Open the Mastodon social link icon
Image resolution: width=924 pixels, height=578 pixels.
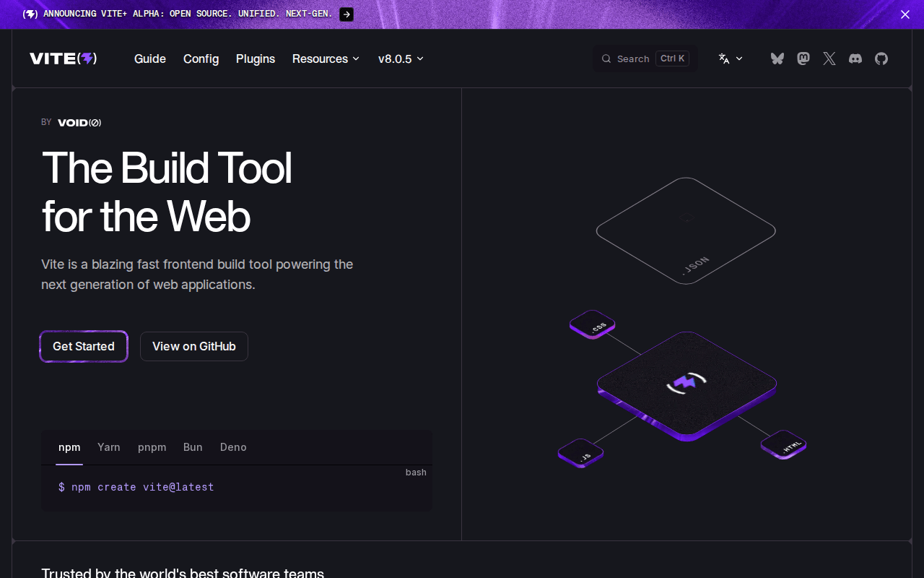point(803,59)
